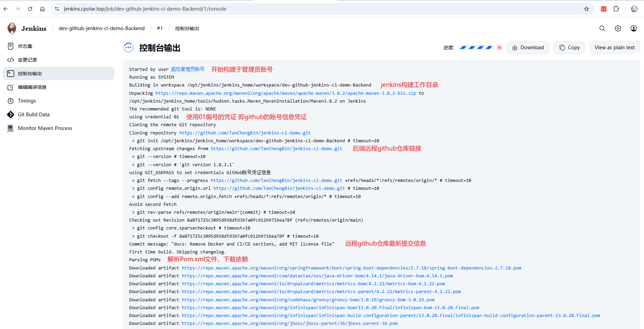
Task: Click the 'Checking out Revision' console line
Action: coord(246,220)
